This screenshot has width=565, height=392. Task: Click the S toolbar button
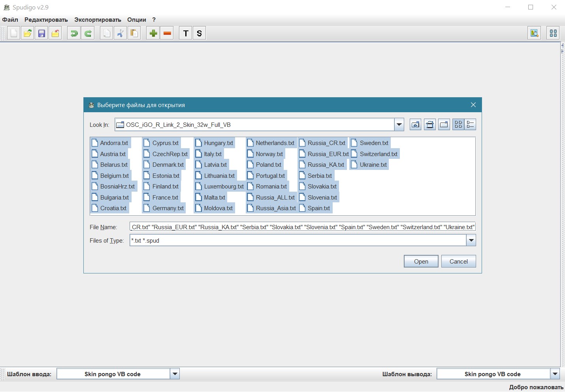[x=200, y=33]
